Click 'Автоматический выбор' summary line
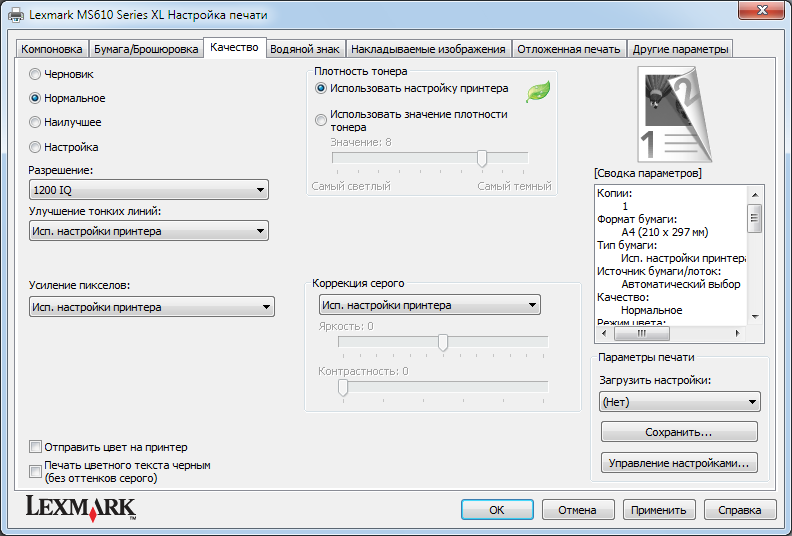 [681, 284]
